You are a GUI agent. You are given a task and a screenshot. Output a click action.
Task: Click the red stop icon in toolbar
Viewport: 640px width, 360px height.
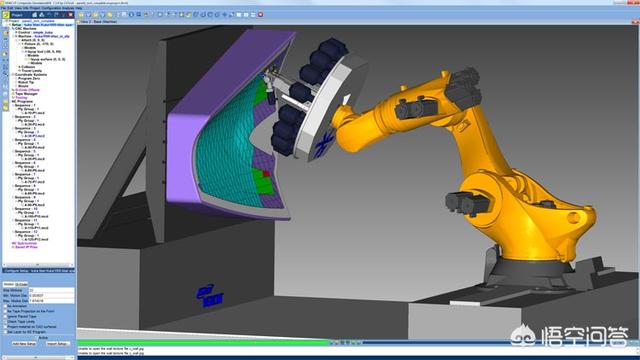click(x=260, y=14)
